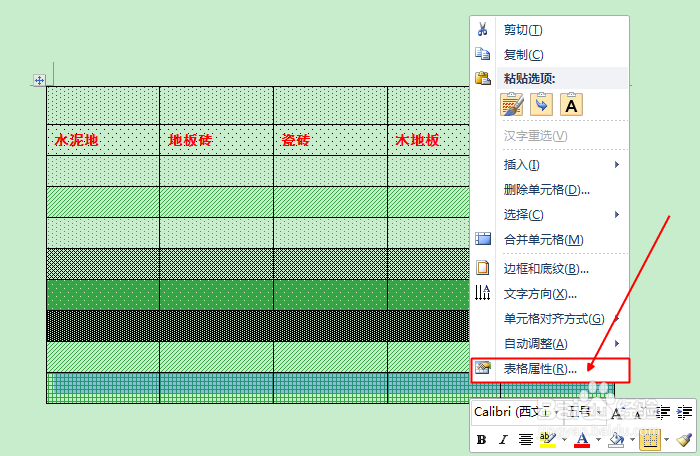Increase indent in mini toolbar

[x=684, y=413]
